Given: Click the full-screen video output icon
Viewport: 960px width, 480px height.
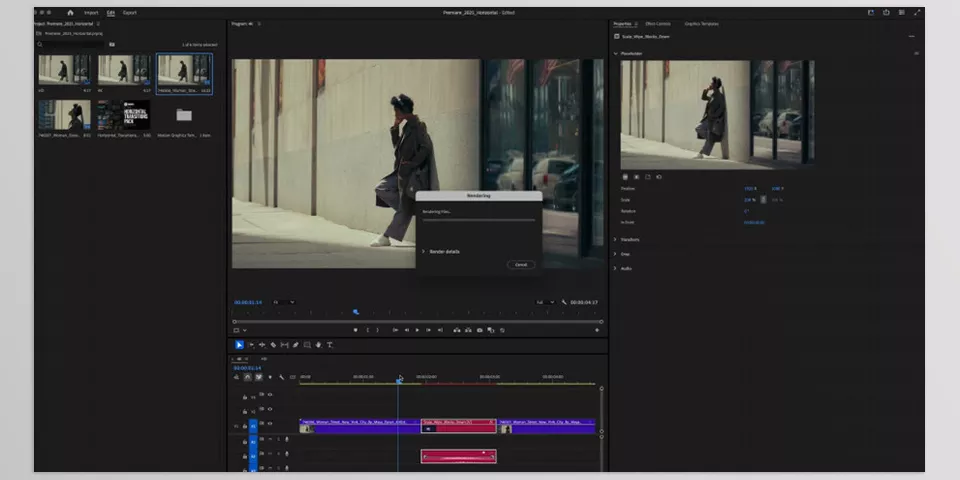Looking at the screenshot, I should click(x=917, y=12).
